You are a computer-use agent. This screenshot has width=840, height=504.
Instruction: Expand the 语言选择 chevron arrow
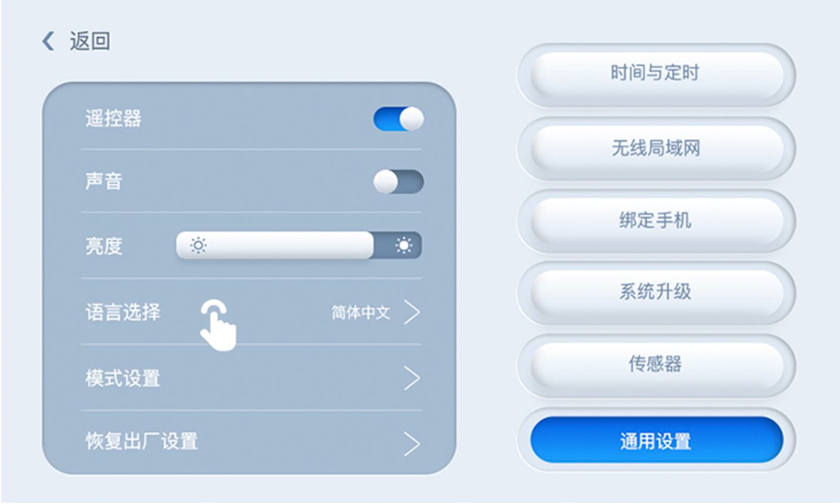412,312
